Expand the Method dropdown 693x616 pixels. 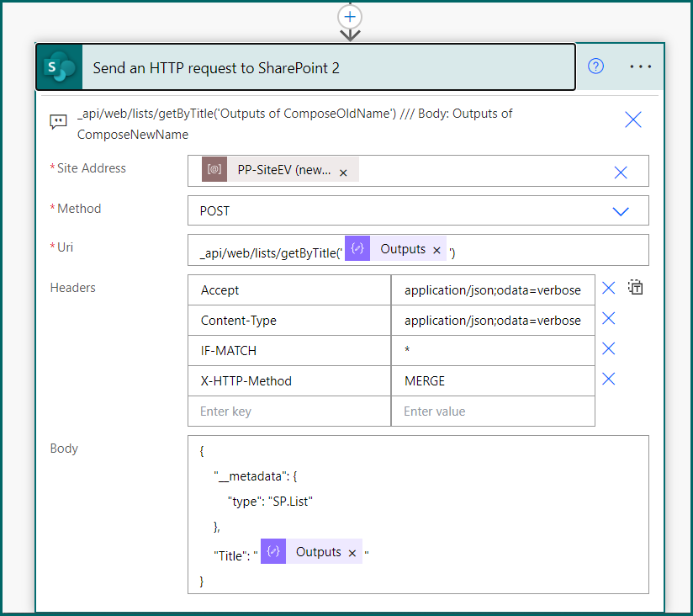pyautogui.click(x=621, y=211)
